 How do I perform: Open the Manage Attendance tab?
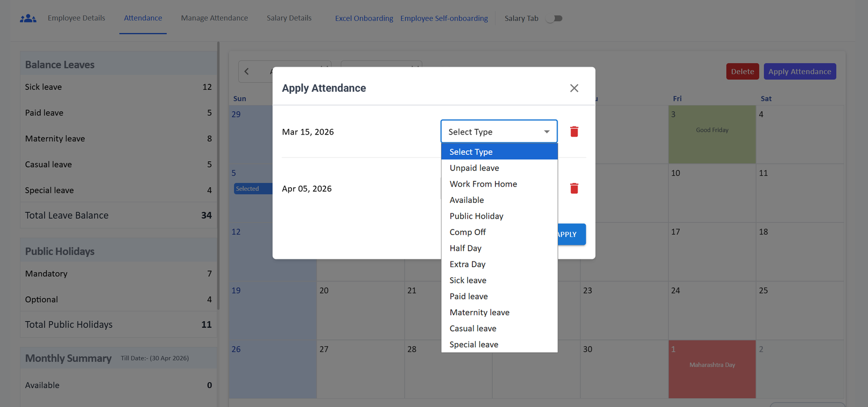coord(214,18)
